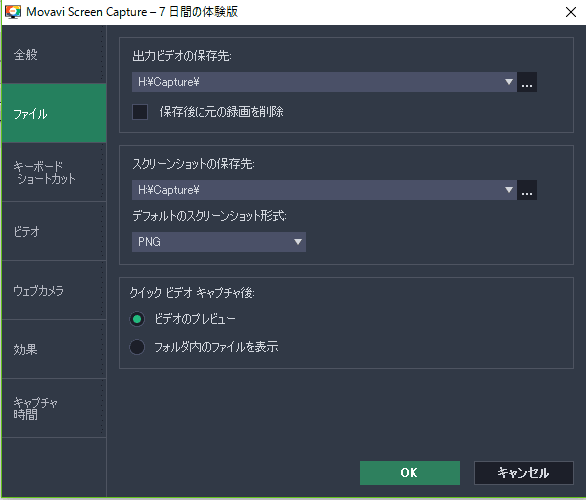Screen dimensions: 586x500
Task: Select the ビデオのプレビュー radio button
Action: 137,319
